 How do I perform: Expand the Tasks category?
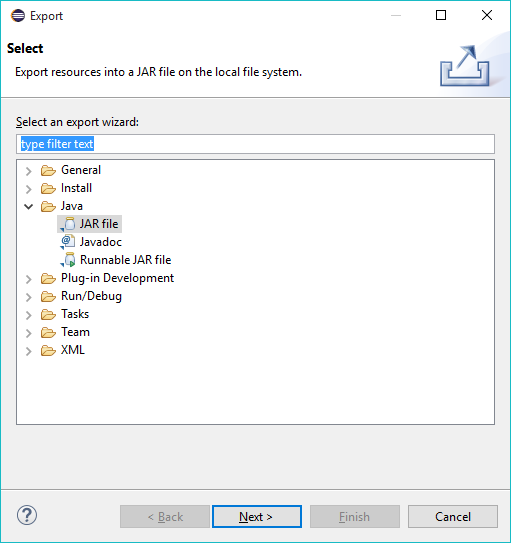(x=29, y=315)
